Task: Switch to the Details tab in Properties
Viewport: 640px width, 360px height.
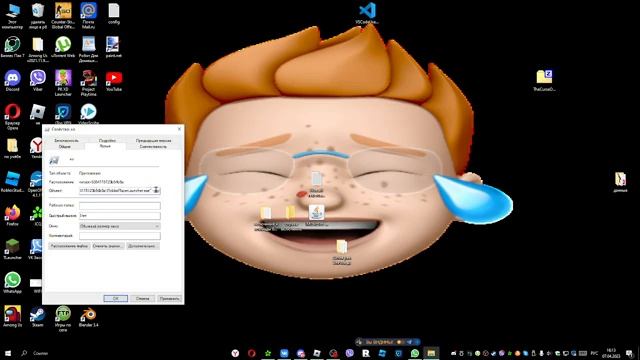Action: point(107,140)
